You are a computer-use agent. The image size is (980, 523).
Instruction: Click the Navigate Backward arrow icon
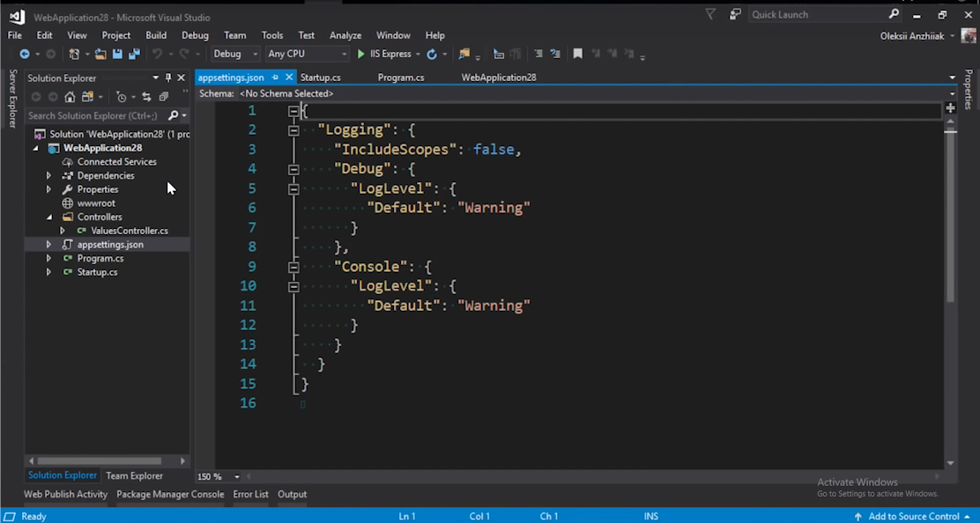(x=25, y=55)
